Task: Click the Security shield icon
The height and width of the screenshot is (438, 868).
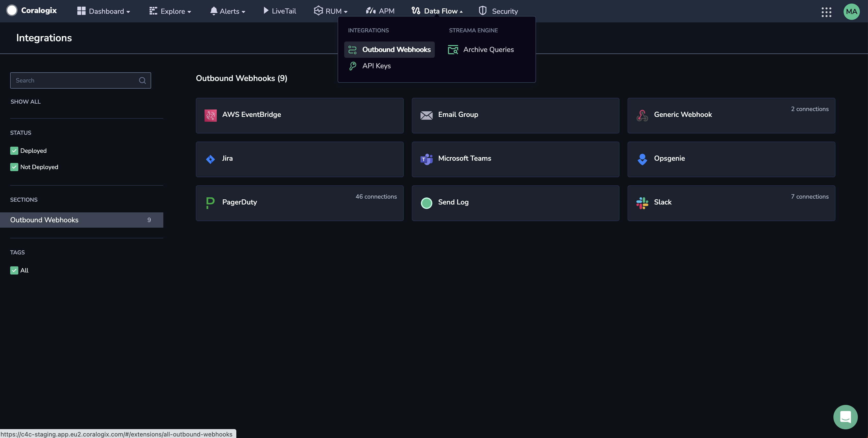Action: point(483,11)
